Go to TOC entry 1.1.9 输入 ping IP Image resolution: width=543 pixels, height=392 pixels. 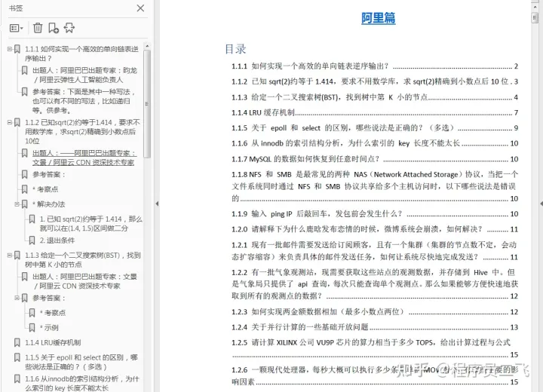(x=375, y=213)
